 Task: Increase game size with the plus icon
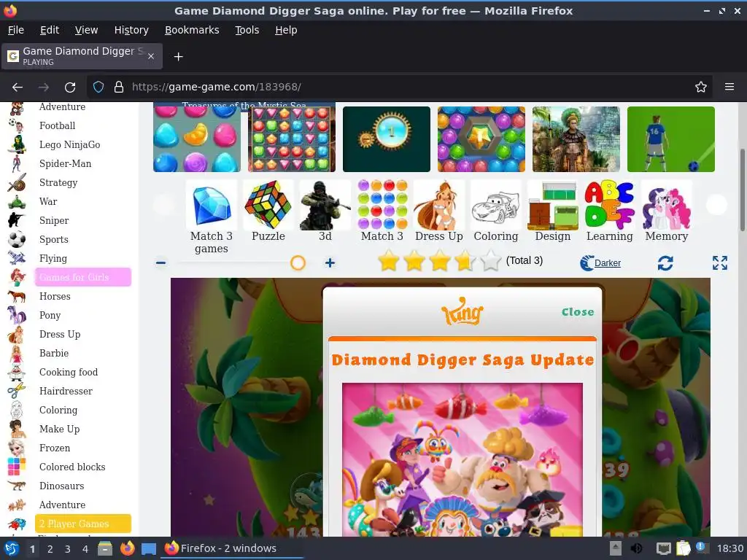point(330,262)
